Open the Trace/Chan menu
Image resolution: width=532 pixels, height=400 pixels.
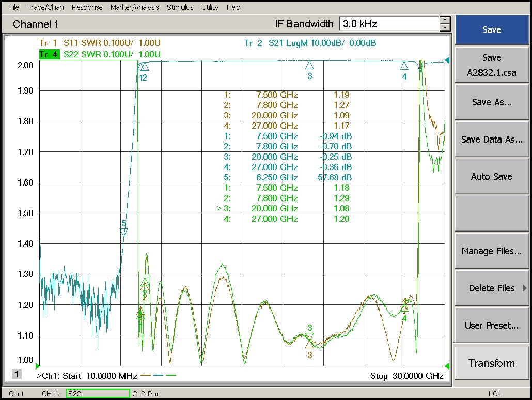pos(45,7)
